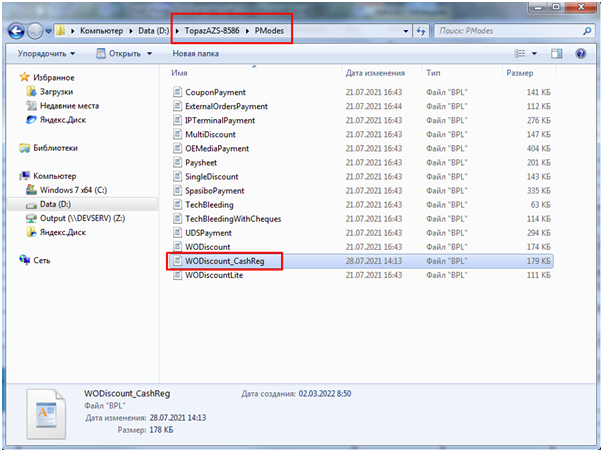The image size is (603, 452).
Task: Click the Forward navigation arrow button
Action: 35,31
